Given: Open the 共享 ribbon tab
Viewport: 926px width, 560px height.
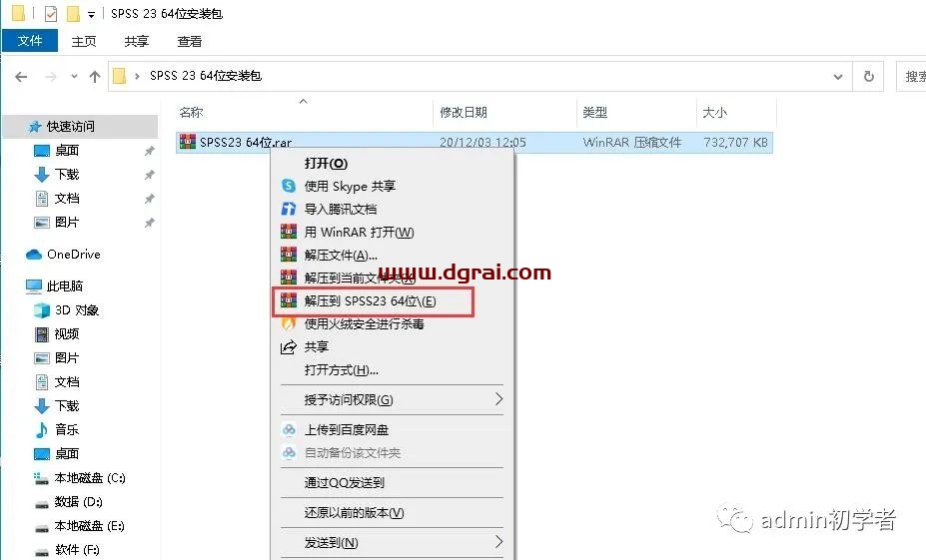Looking at the screenshot, I should tap(137, 41).
